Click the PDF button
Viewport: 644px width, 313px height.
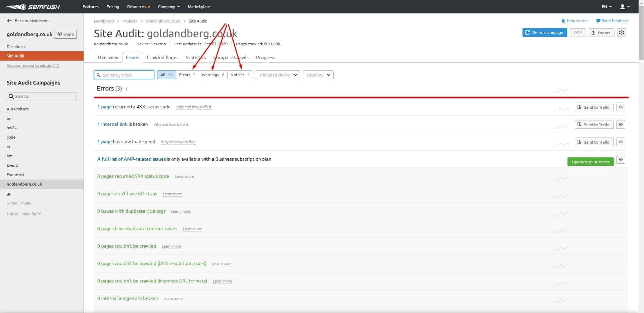pos(578,33)
